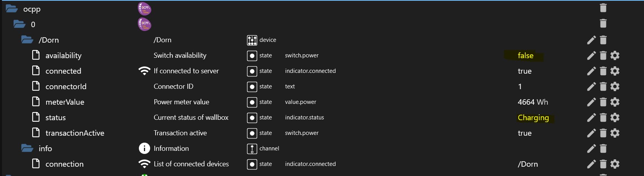644x176 pixels.
Task: Delete the meterValue state via its trash icon
Action: [603, 102]
